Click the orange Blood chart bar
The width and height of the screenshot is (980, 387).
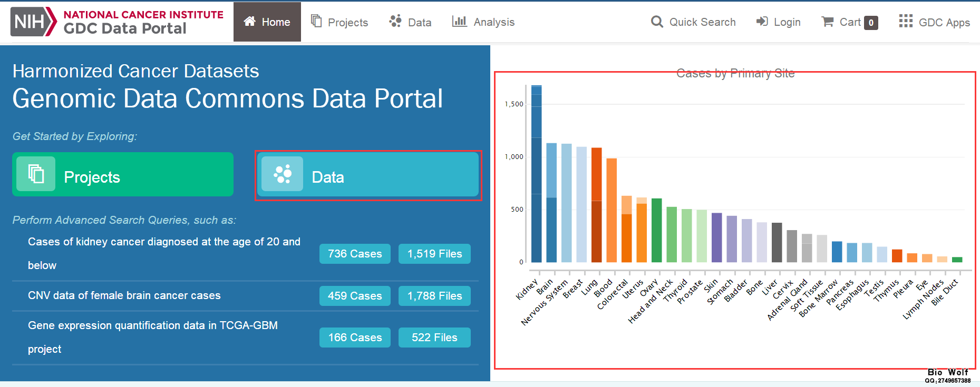[612, 210]
